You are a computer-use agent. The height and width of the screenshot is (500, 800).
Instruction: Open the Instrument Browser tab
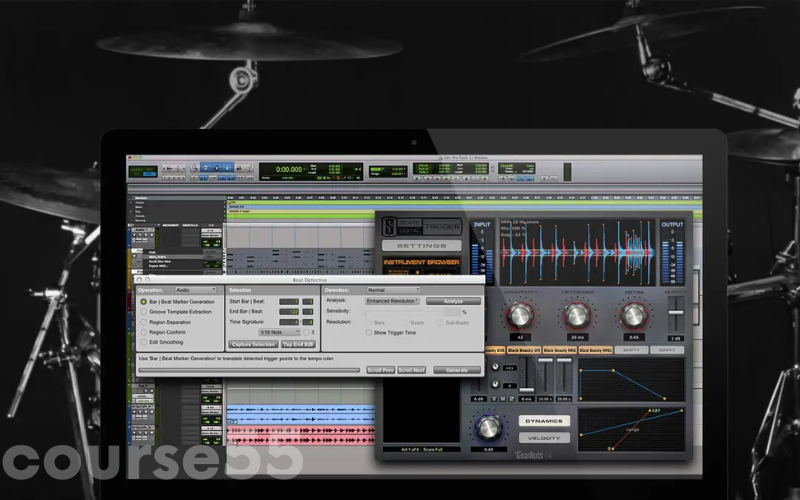421,262
